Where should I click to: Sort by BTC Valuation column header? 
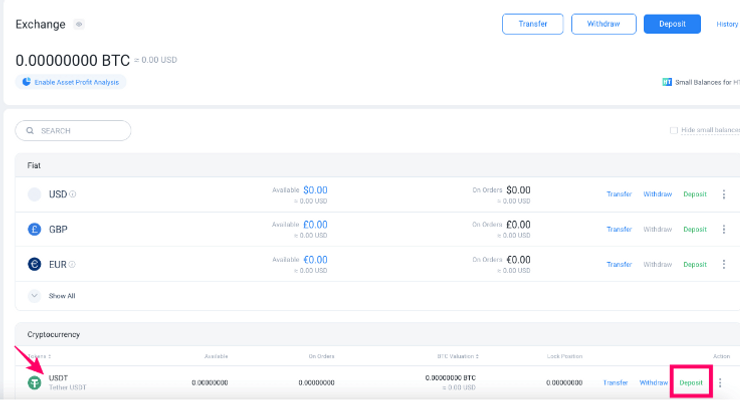point(457,356)
